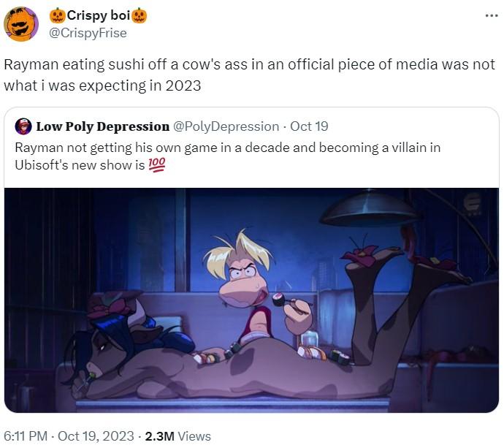Screen dimensions: 504x445
Task: Open the quoted tweet text about Ubisoft's show
Action: tap(227, 156)
